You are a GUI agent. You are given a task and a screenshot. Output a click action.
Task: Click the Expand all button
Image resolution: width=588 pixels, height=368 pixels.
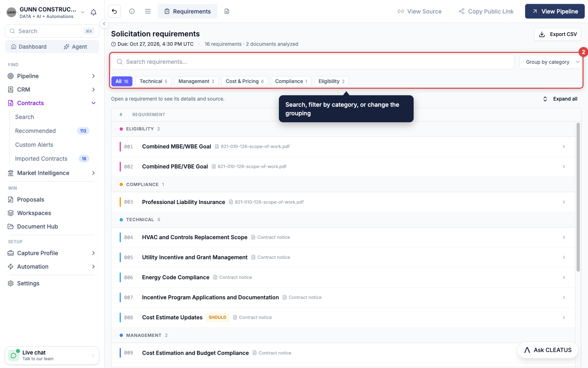tap(560, 99)
